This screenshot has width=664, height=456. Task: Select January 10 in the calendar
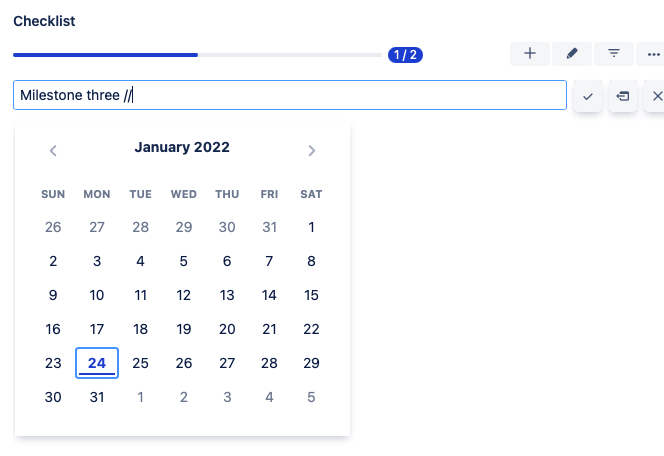click(x=97, y=295)
